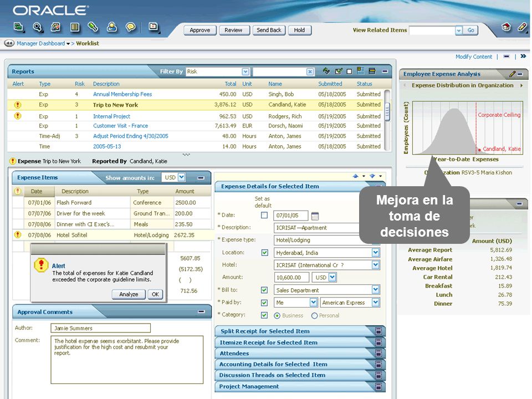532x399 pixels.
Task: Clear the Reports filter with the X icon
Action: [x=310, y=71]
